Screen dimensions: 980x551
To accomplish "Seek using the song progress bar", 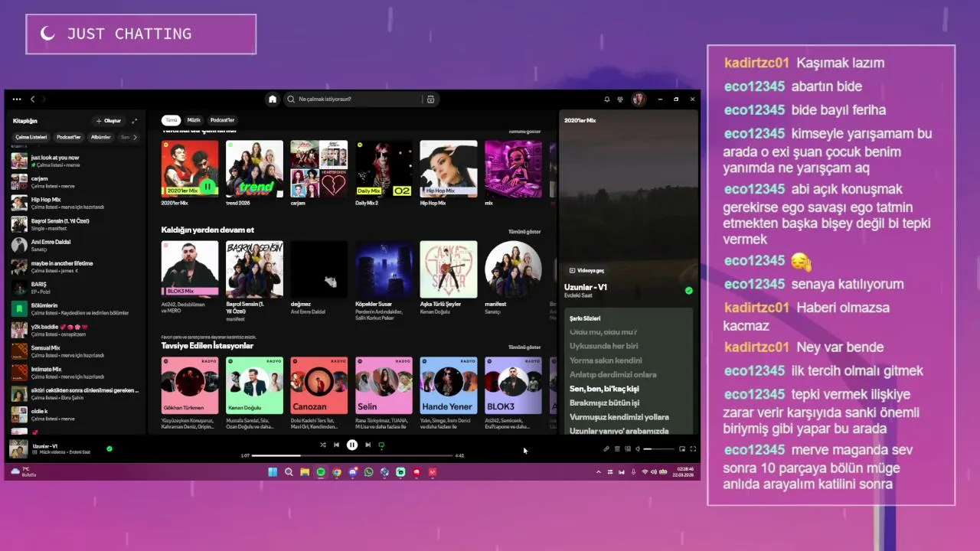I will point(353,455).
